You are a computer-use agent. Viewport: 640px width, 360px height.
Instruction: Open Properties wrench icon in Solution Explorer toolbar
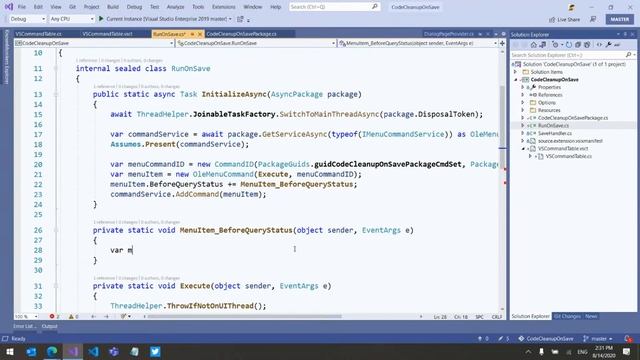(x=608, y=45)
